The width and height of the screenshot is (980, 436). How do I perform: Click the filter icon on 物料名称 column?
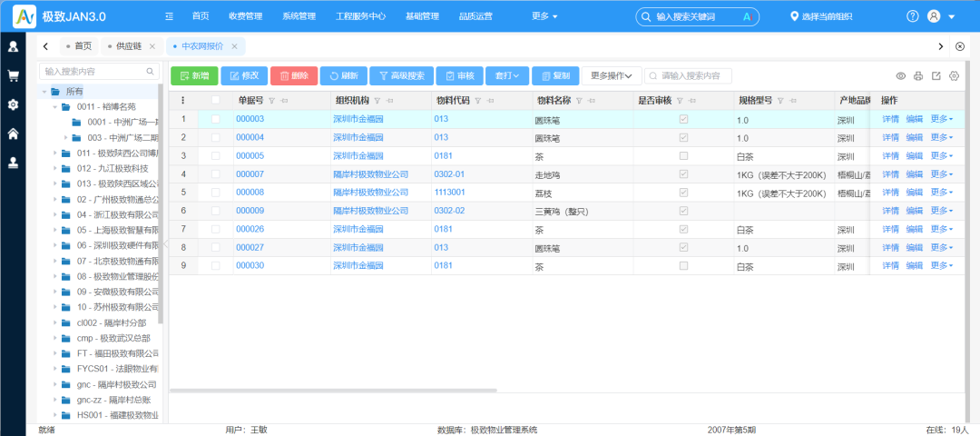(x=578, y=101)
